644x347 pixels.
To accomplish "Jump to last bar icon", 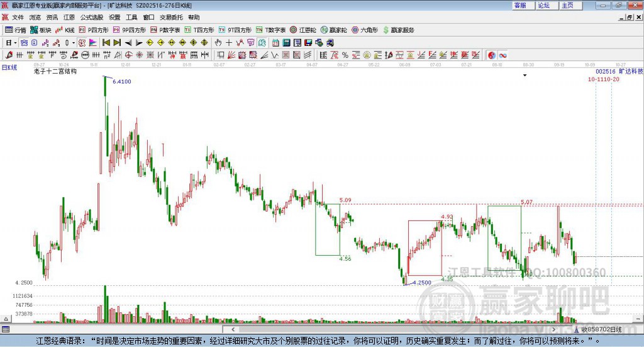I will [x=117, y=43].
